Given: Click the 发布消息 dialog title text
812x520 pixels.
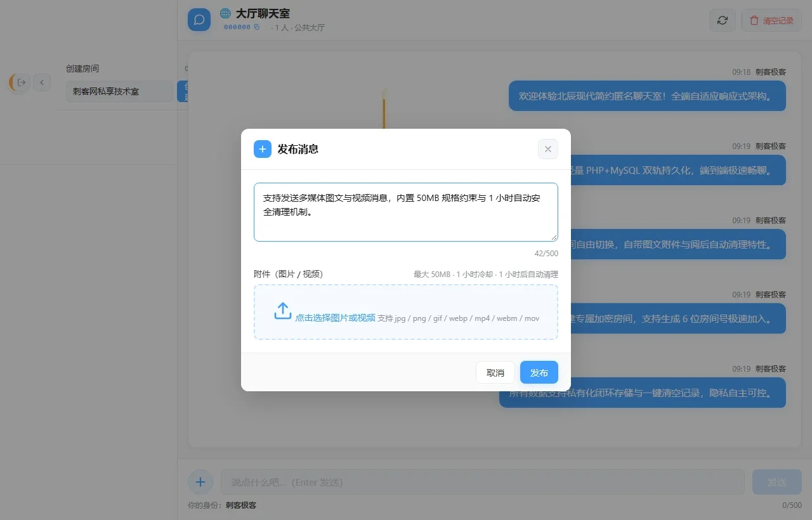Looking at the screenshot, I should 298,149.
